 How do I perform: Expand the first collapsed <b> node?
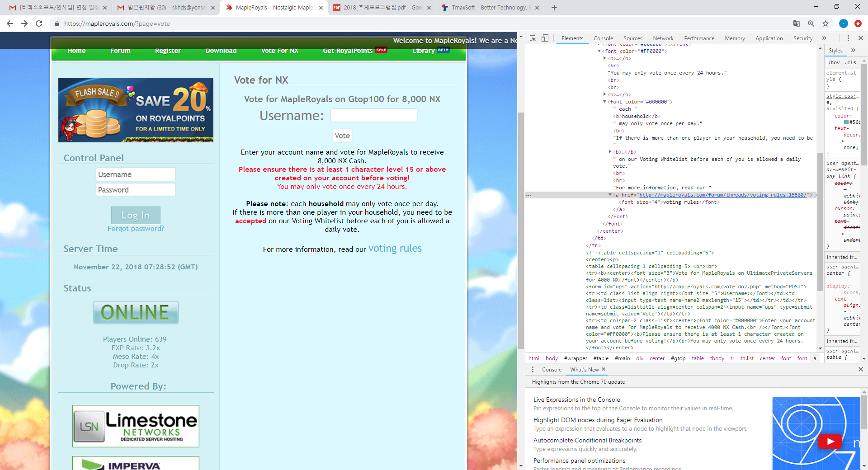click(x=605, y=58)
